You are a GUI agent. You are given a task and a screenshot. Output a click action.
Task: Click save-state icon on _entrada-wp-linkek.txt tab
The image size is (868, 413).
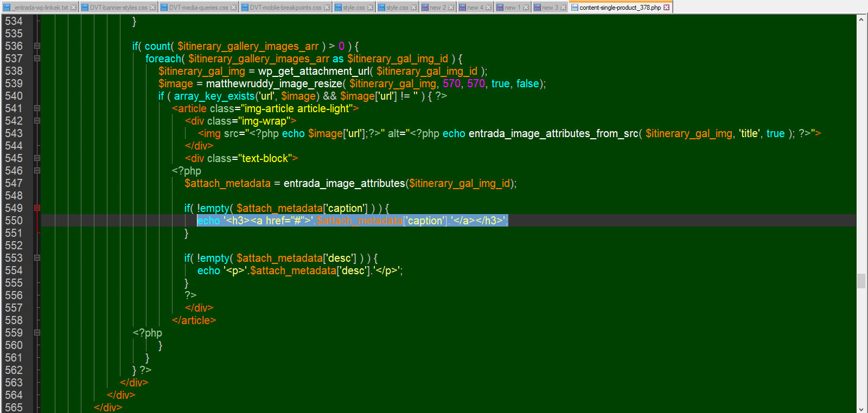pyautogui.click(x=7, y=8)
